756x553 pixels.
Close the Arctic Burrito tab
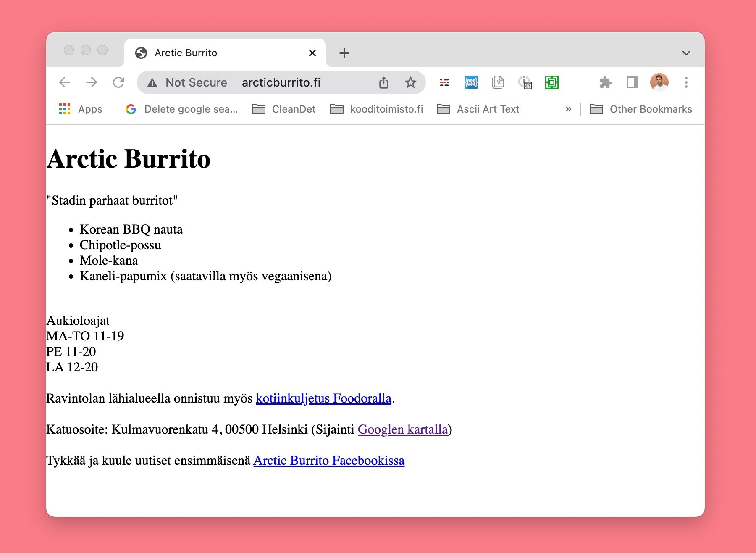(312, 53)
